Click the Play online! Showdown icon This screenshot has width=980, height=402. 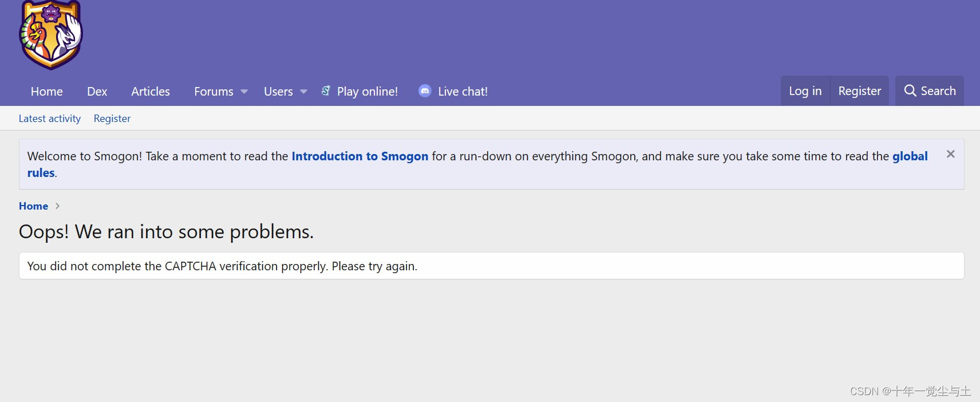[326, 90]
